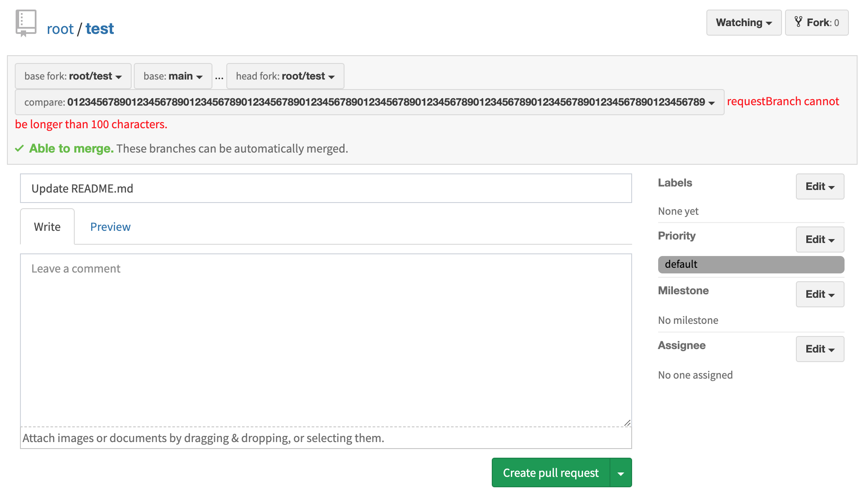Click the 'No milestone' text
Screen dimensions: 868x499
(688, 320)
